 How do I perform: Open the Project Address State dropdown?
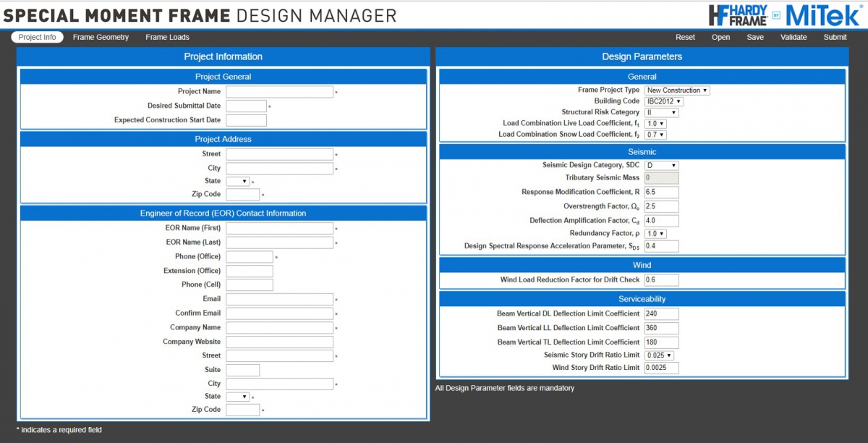(237, 181)
